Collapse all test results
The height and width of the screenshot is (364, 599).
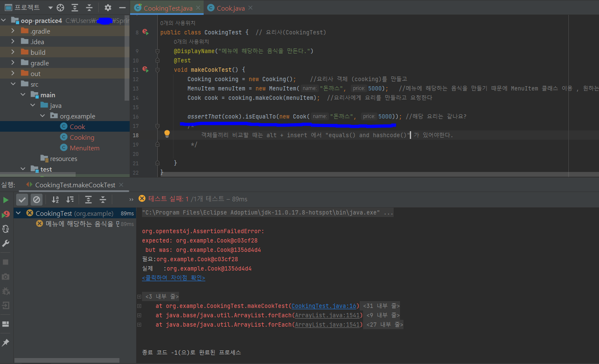103,199
